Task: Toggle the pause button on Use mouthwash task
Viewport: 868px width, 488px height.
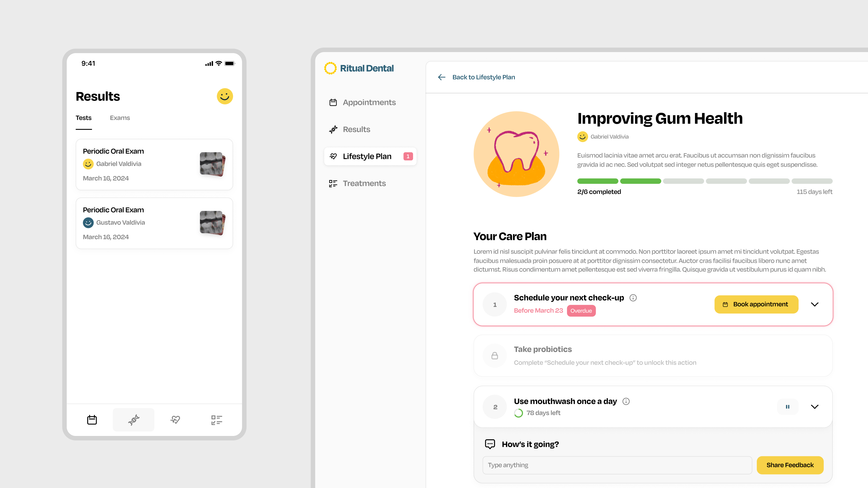Action: click(787, 406)
